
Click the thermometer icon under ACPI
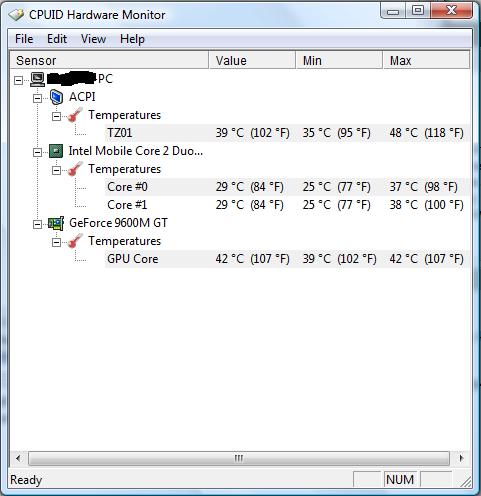(x=75, y=115)
